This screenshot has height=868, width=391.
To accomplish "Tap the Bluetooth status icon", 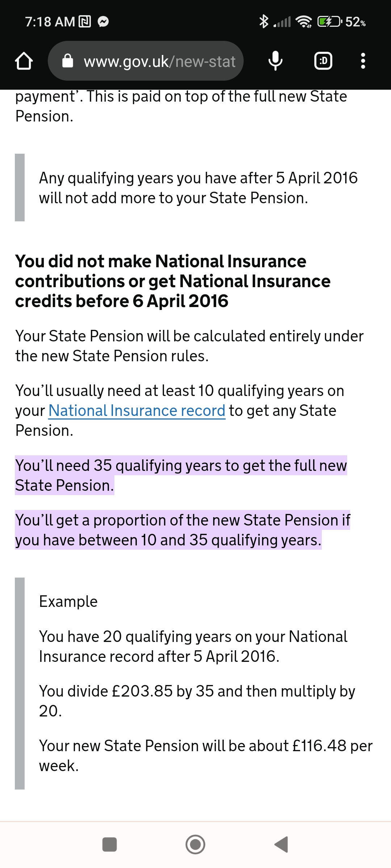I will (264, 22).
